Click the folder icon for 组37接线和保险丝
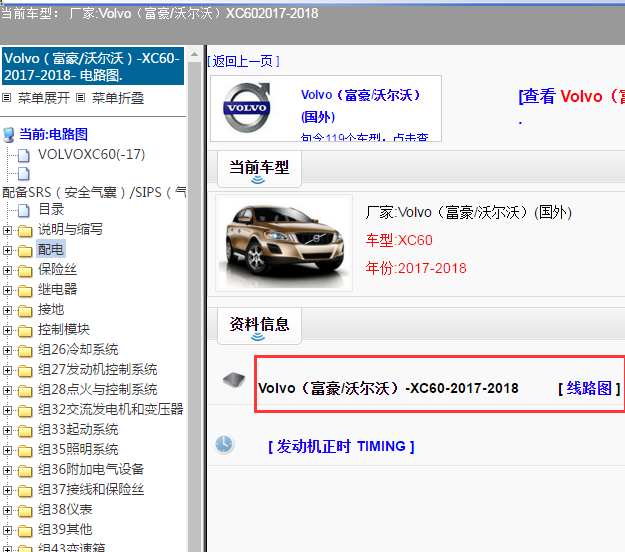Viewport: 625px width, 552px height. point(25,491)
